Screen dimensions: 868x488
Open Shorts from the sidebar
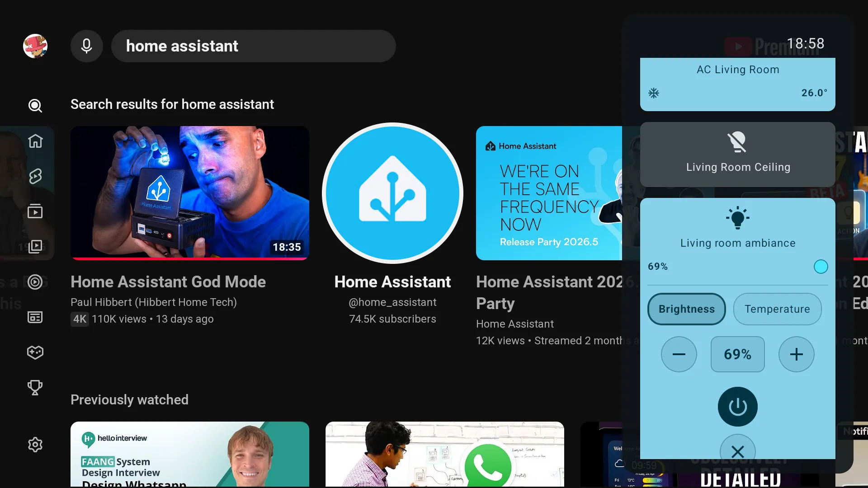click(x=35, y=176)
